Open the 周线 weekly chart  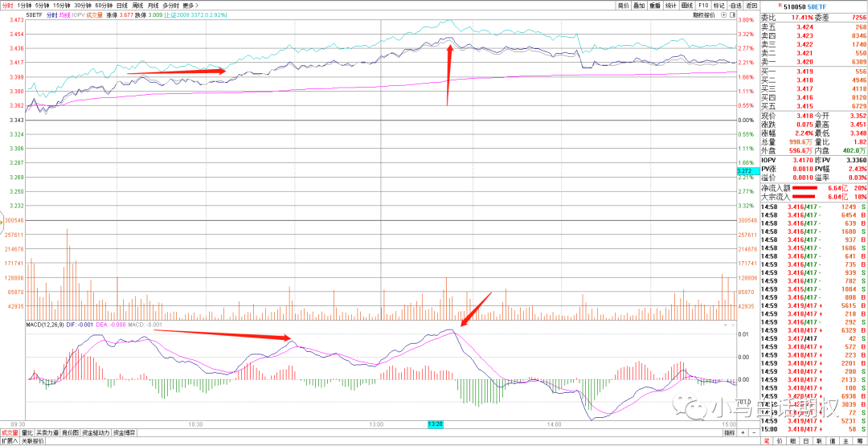[x=138, y=5]
